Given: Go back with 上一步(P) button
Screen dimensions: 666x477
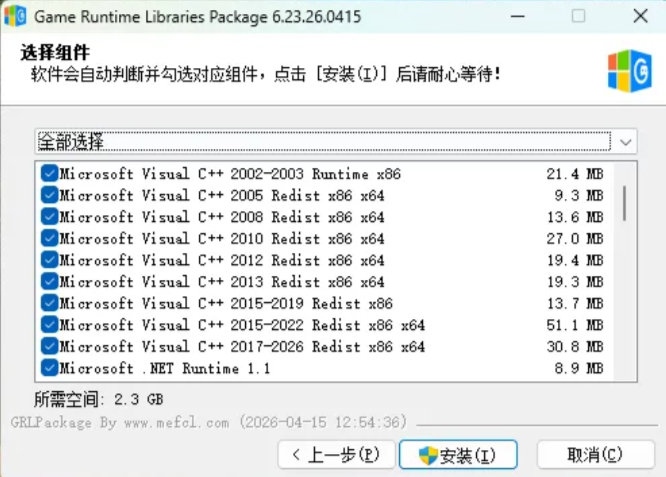Looking at the screenshot, I should click(336, 455).
